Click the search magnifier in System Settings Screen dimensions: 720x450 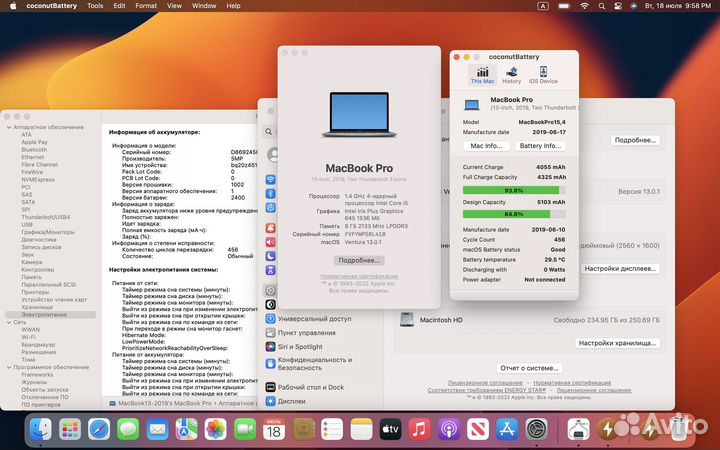pos(269,132)
